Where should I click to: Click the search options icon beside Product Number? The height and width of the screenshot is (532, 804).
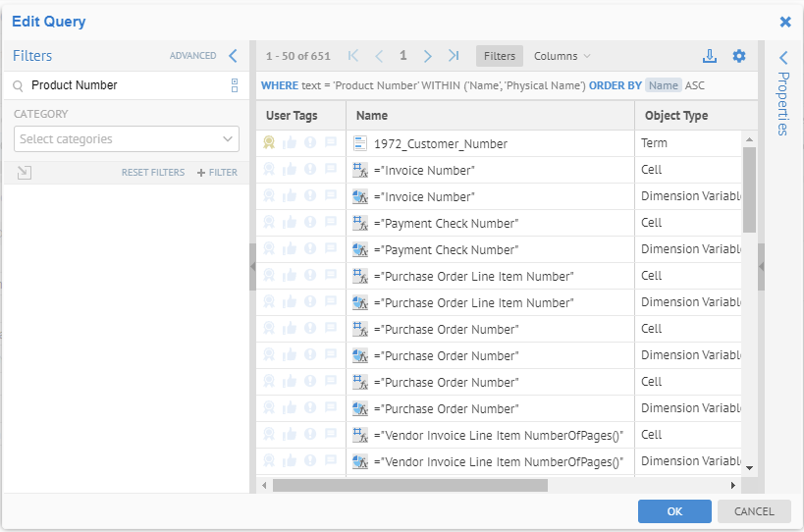pos(235,85)
